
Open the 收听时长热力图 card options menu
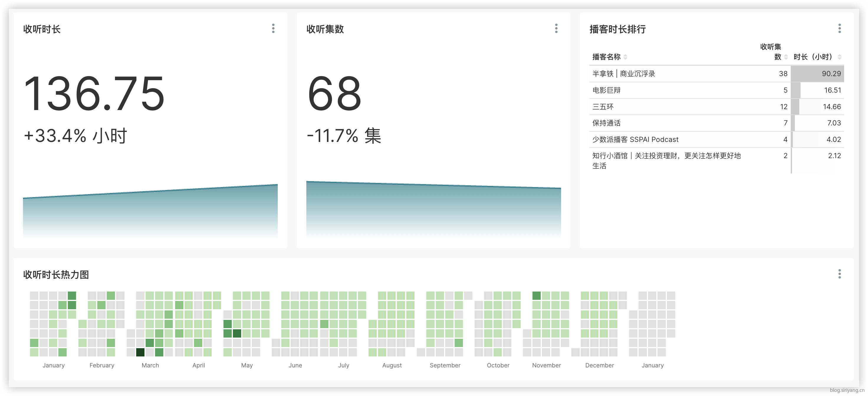tap(839, 274)
